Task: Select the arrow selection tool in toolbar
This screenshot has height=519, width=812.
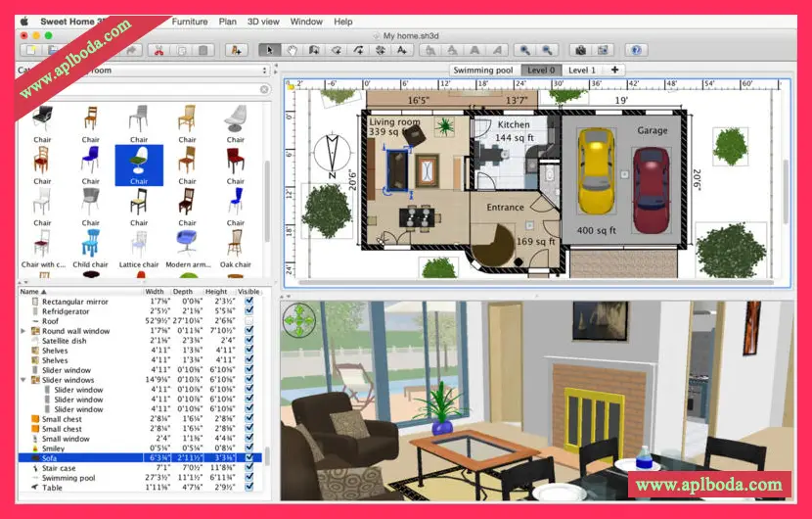Action: pos(269,50)
